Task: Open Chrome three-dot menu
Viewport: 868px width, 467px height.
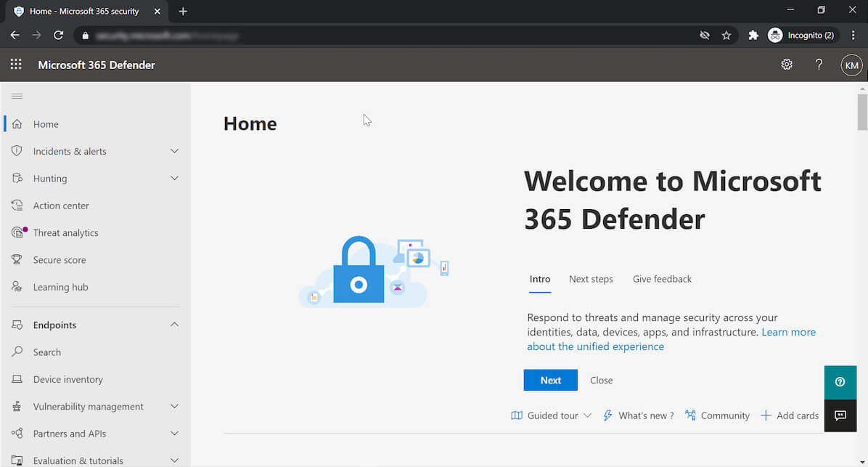Action: tap(853, 35)
